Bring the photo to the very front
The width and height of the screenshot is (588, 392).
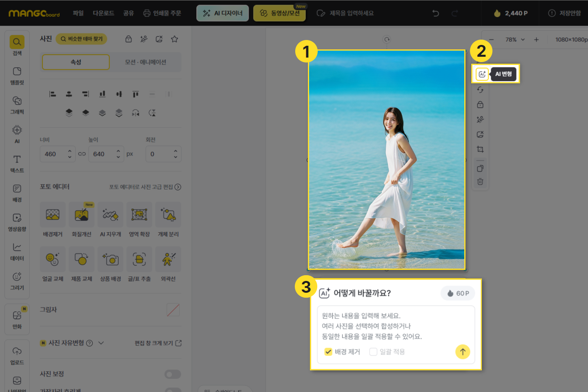[x=69, y=113]
